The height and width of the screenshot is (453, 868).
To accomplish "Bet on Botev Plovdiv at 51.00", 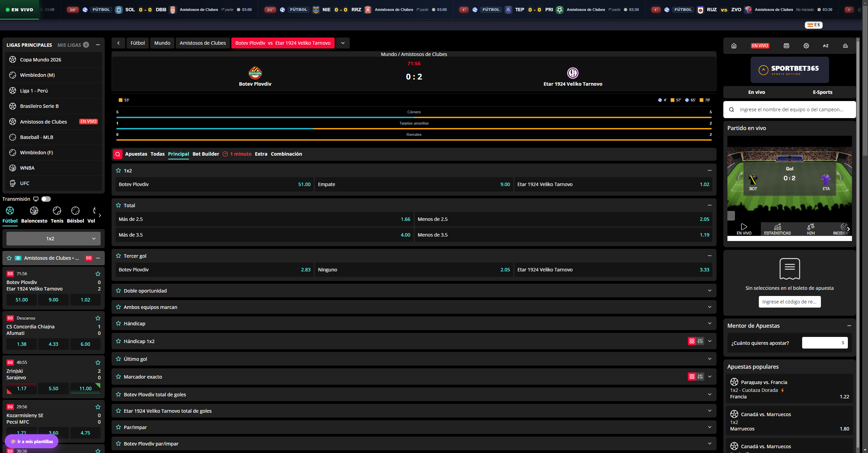I will [215, 184].
